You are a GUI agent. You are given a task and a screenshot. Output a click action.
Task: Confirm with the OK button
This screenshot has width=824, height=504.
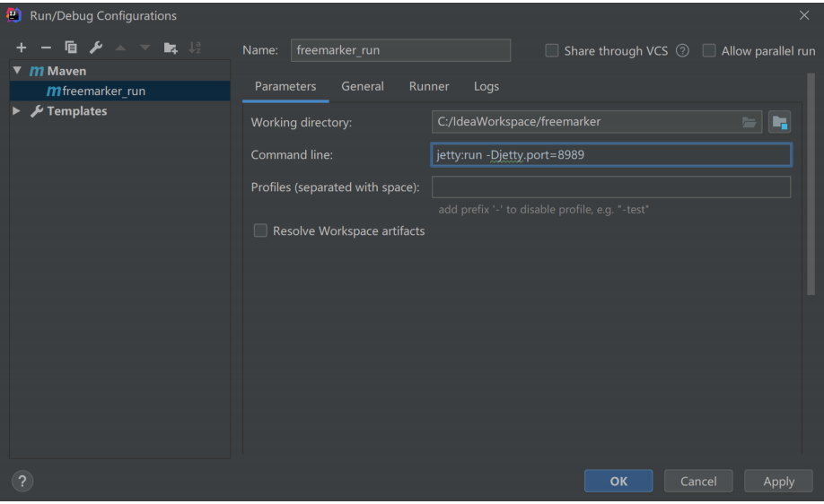618,481
